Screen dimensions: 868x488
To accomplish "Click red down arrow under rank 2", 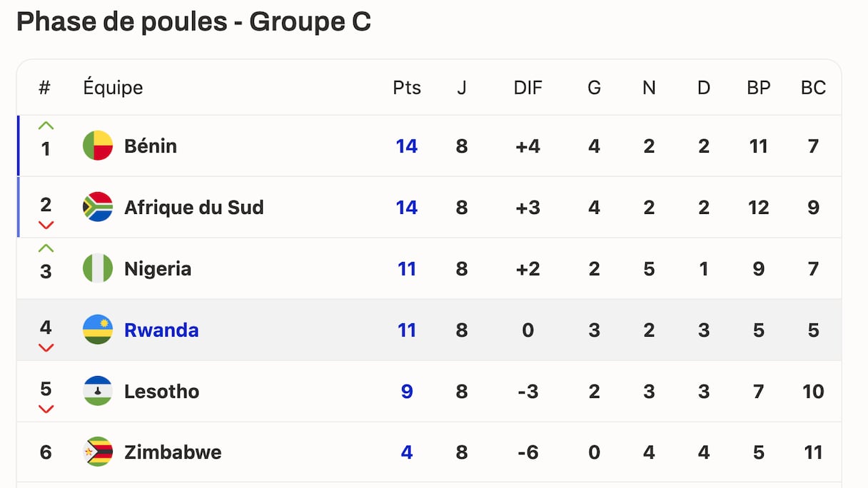I will 46,225.
